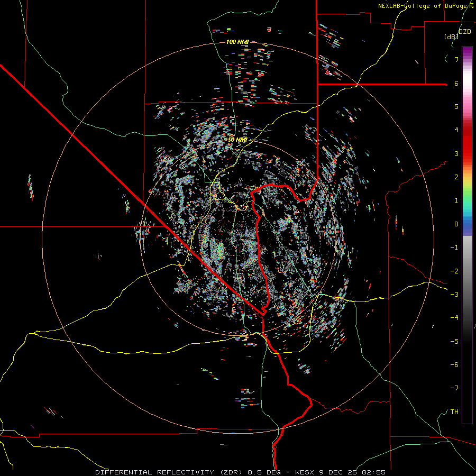Click the -2 value on color scale
Viewport: 476px width, 476px height.
coord(454,271)
